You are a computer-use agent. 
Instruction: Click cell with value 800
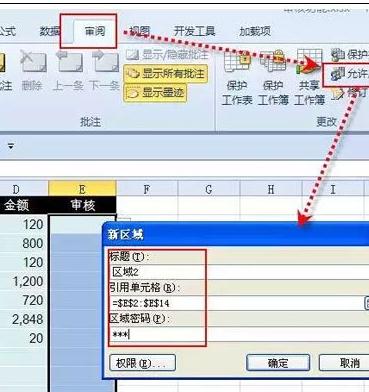24,243
